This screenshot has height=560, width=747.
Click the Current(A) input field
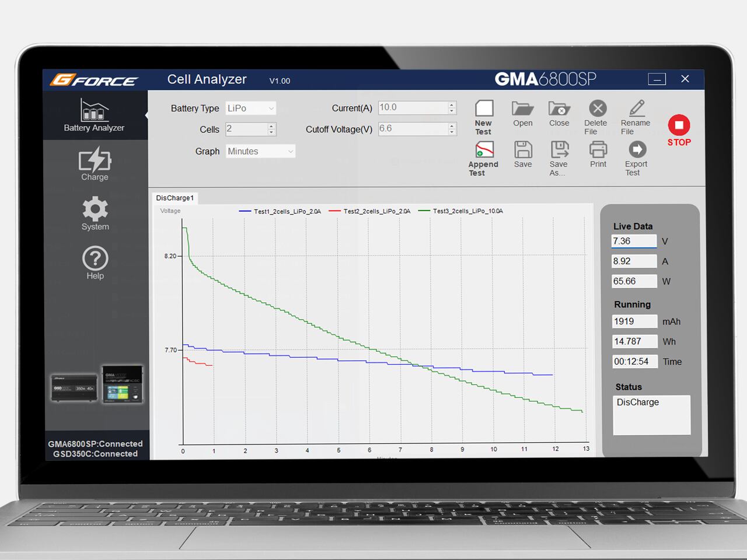click(x=413, y=108)
